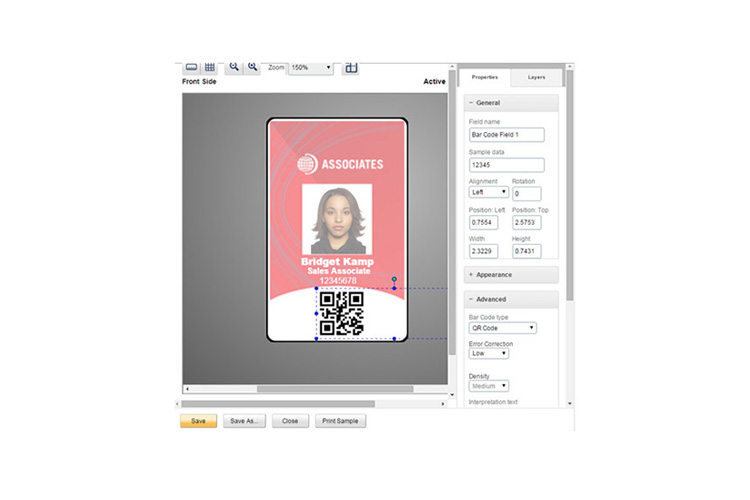Image resolution: width=750 pixels, height=500 pixels.
Task: Click the globe logo icon on card
Action: pyautogui.click(x=307, y=164)
